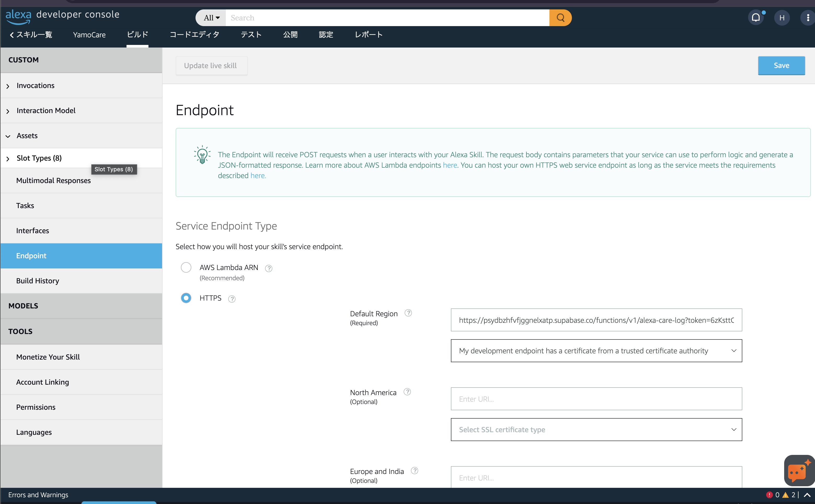Screen dimensions: 815x504
Task: Switch to the レポート tab
Action: [369, 35]
